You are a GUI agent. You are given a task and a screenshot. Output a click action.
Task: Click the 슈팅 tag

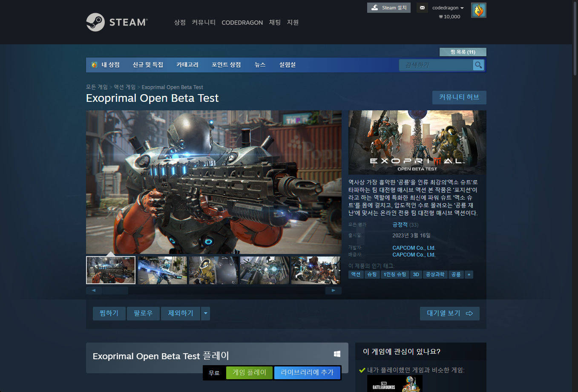click(x=372, y=274)
